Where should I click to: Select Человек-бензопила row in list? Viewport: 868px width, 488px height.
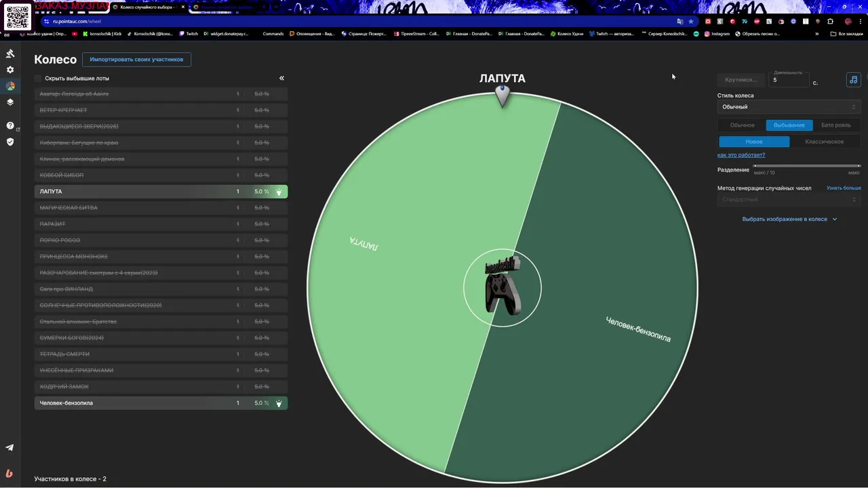tap(161, 403)
